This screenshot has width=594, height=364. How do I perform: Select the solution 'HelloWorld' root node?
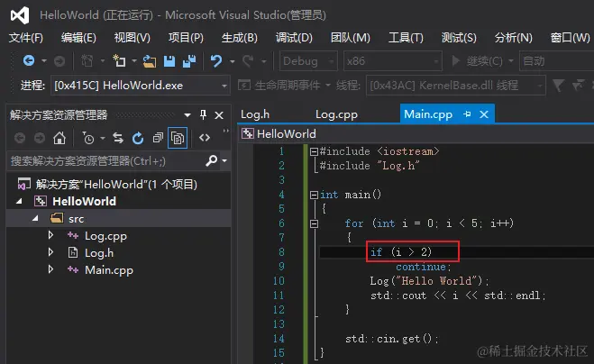coord(116,185)
